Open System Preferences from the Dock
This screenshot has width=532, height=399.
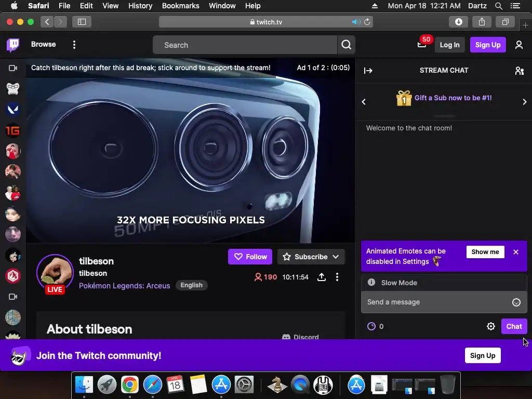pos(244,385)
